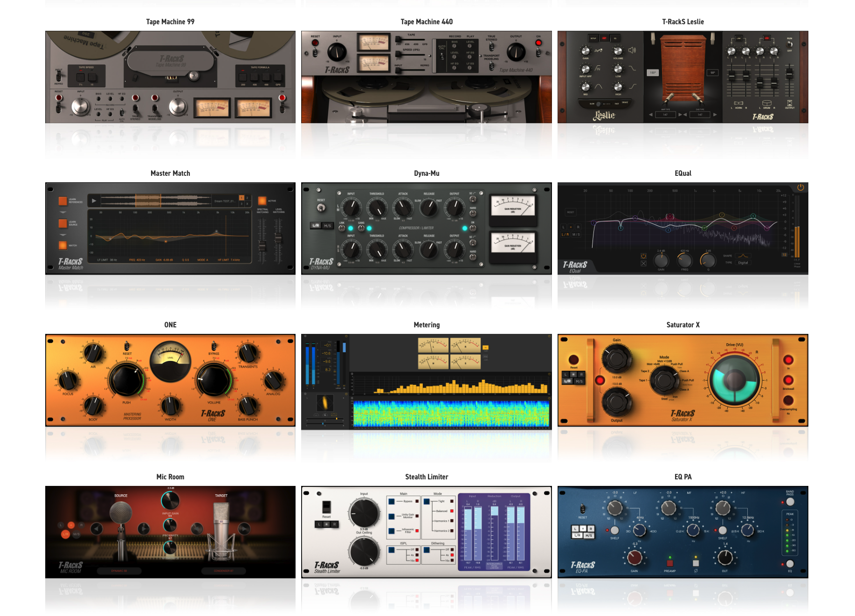
Task: Click the upper Output knob on Dyna-Mu
Action: (454, 207)
